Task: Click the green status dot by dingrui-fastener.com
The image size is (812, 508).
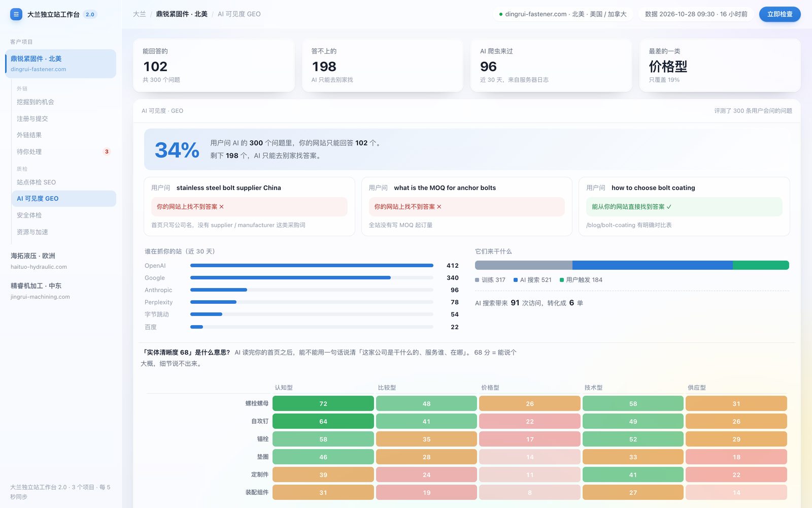Action: [x=501, y=14]
